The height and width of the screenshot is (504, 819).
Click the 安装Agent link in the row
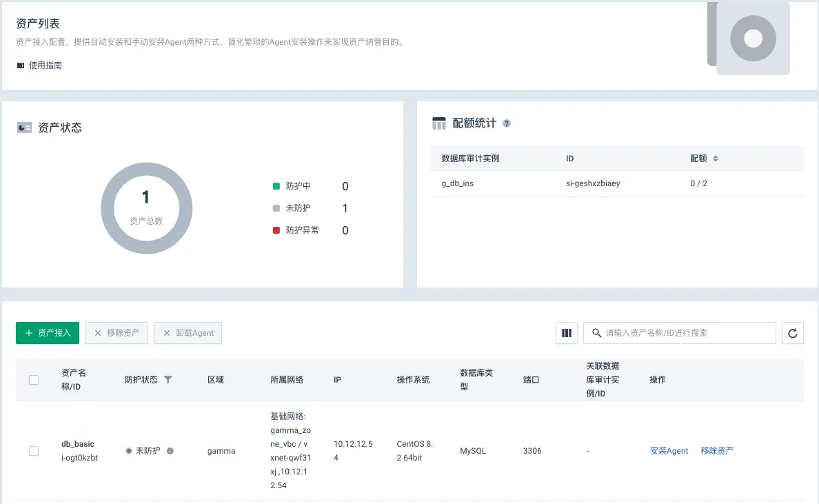coord(669,451)
